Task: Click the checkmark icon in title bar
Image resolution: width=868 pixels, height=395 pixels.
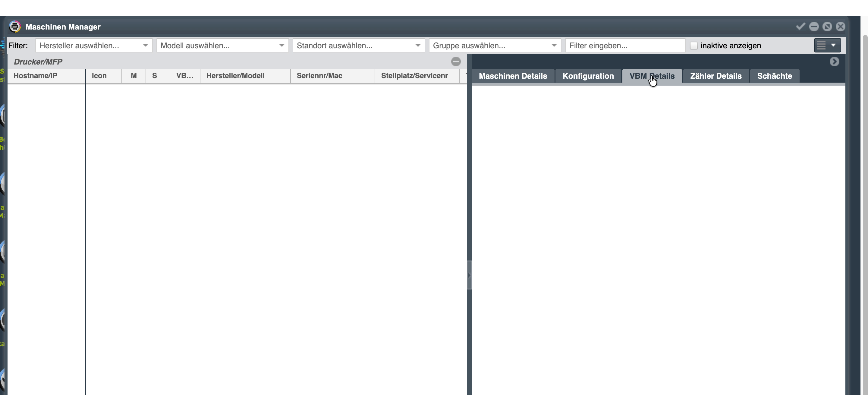Action: pyautogui.click(x=800, y=26)
